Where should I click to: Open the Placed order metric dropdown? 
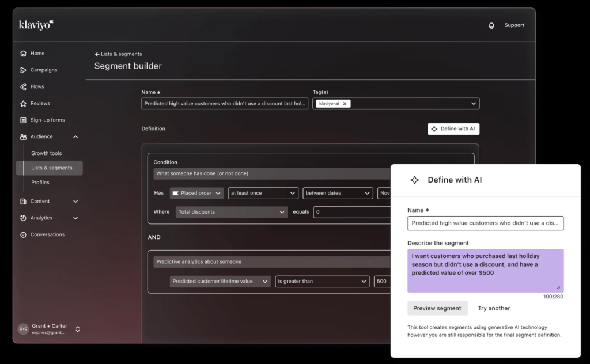pos(197,194)
